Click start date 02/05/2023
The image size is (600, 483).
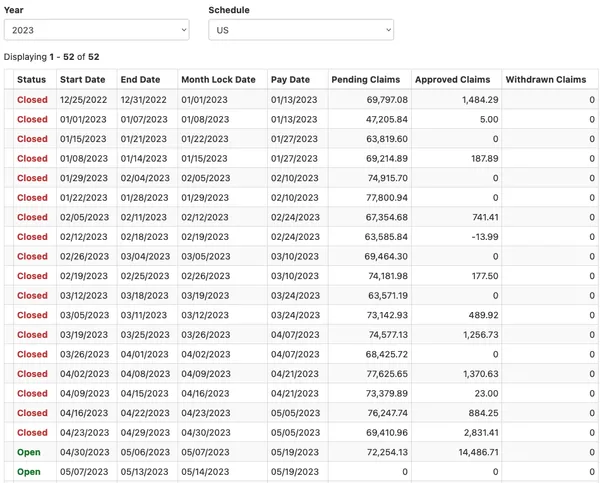(x=85, y=217)
